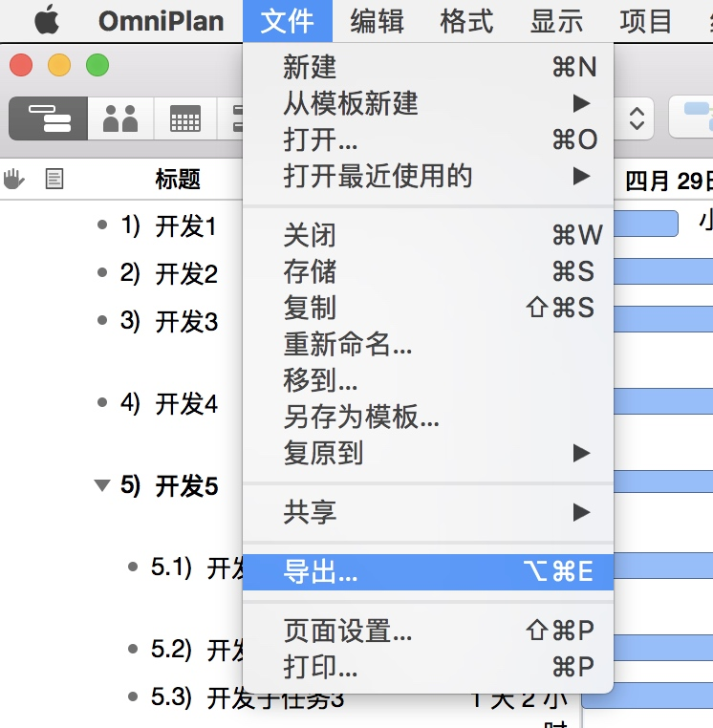Viewport: 713px width, 728px height.
Task: Switch to the Gantt task view
Action: click(x=49, y=118)
